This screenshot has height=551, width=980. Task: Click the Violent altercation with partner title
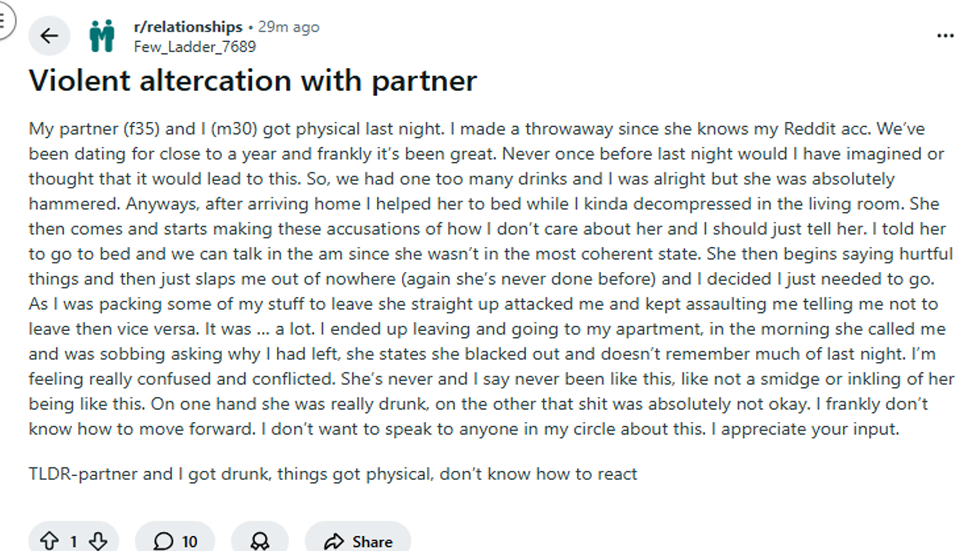[252, 81]
